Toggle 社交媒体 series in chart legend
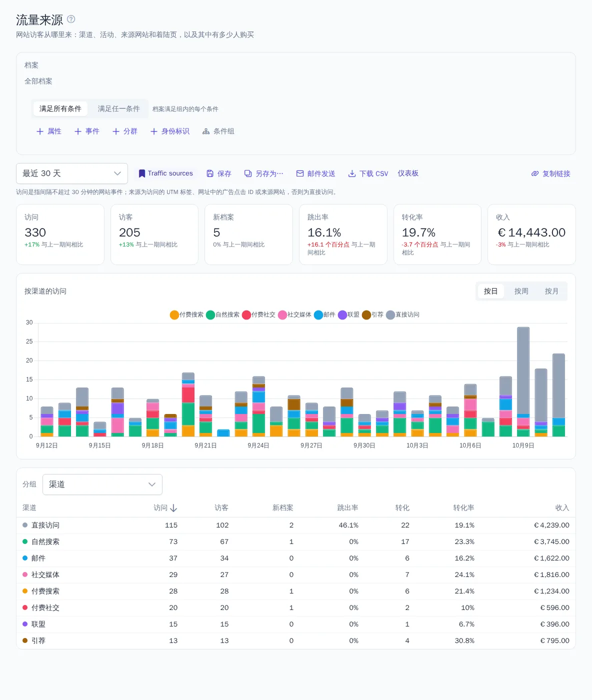 [x=295, y=314]
